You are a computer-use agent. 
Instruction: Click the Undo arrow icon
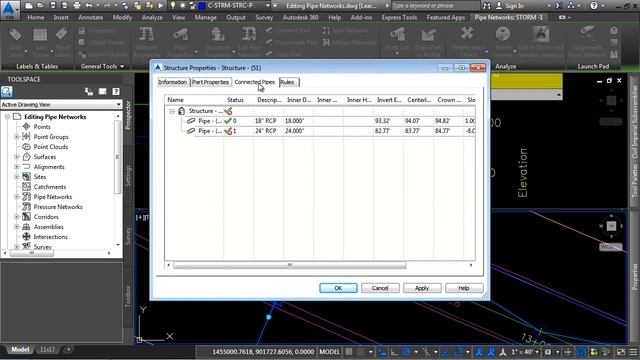89,6
